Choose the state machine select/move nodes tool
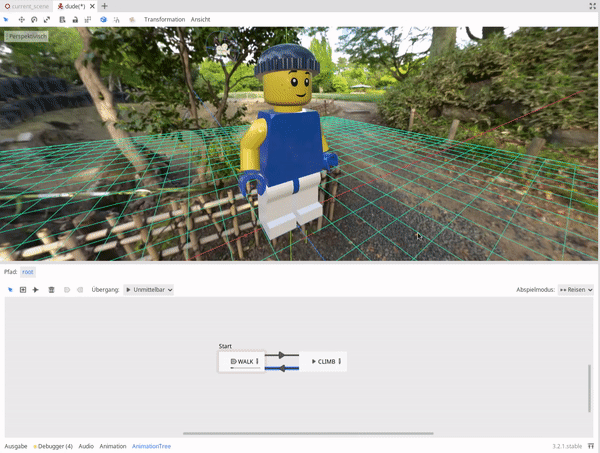Screen dimensions: 600x453 click(x=10, y=290)
